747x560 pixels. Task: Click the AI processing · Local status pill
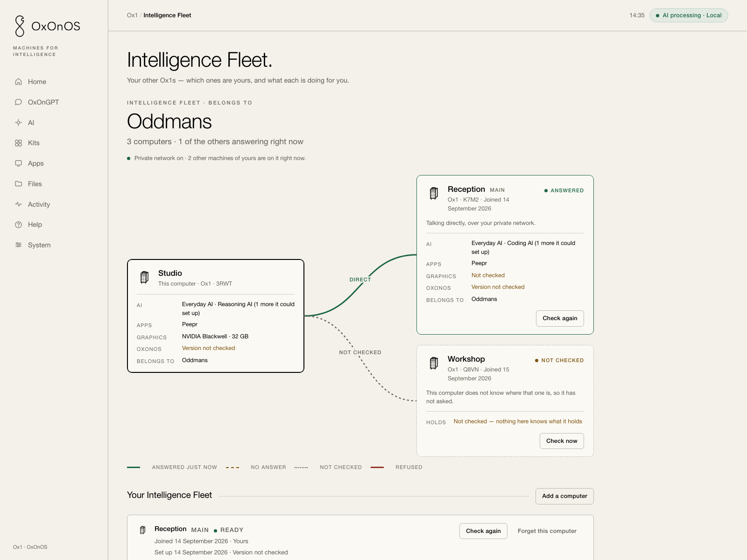click(x=689, y=15)
